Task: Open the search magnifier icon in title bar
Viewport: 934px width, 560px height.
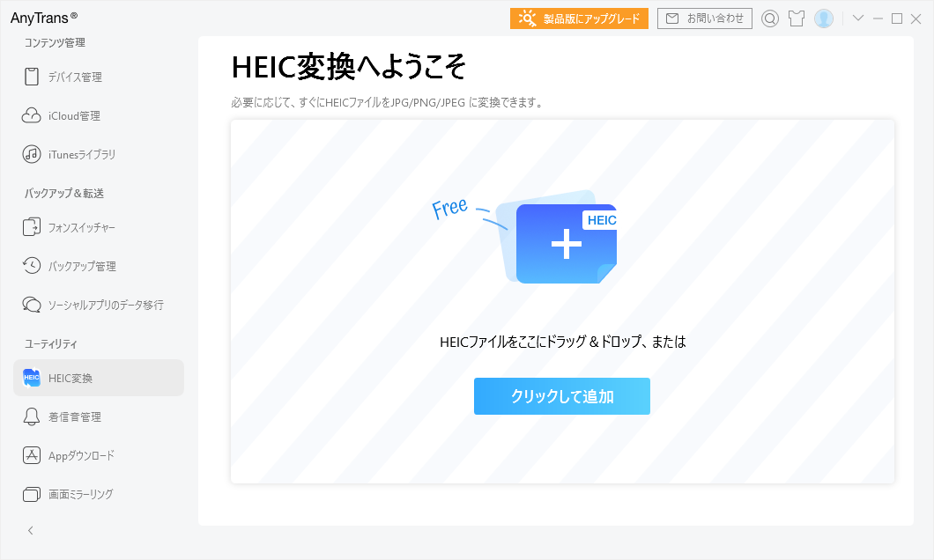Action: (x=770, y=19)
